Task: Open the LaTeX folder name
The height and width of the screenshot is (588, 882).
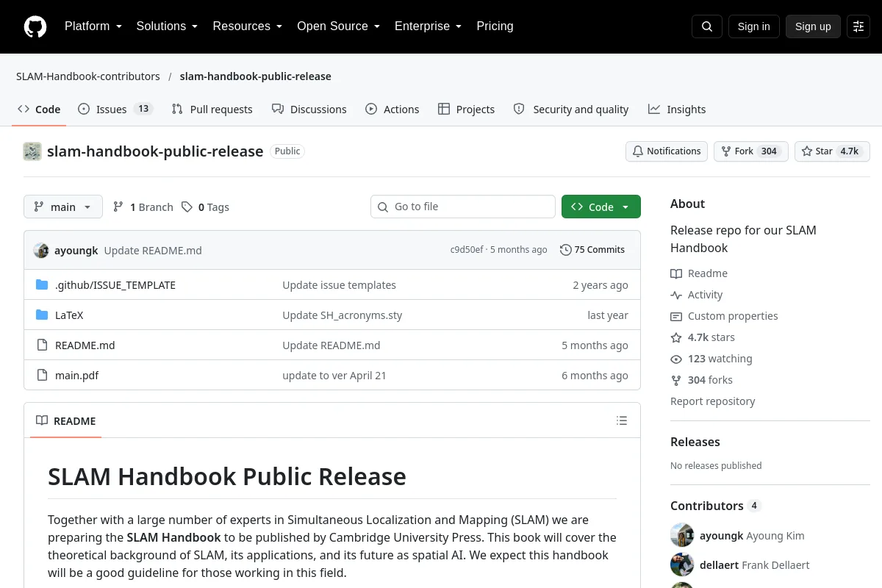Action: point(69,315)
